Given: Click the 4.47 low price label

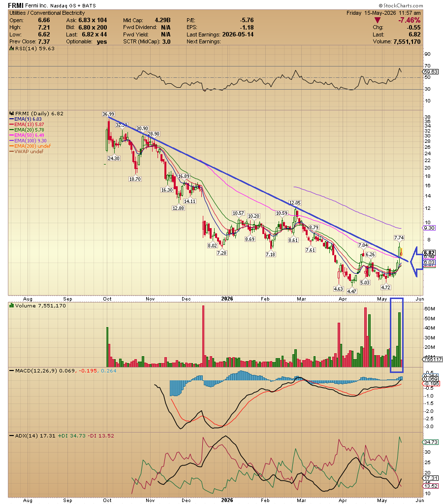Looking at the screenshot, I should point(352,291).
